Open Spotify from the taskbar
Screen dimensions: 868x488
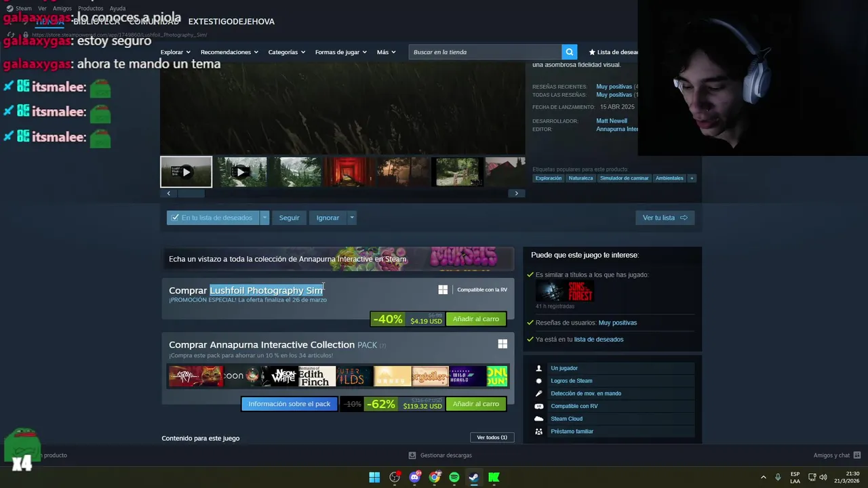[454, 477]
